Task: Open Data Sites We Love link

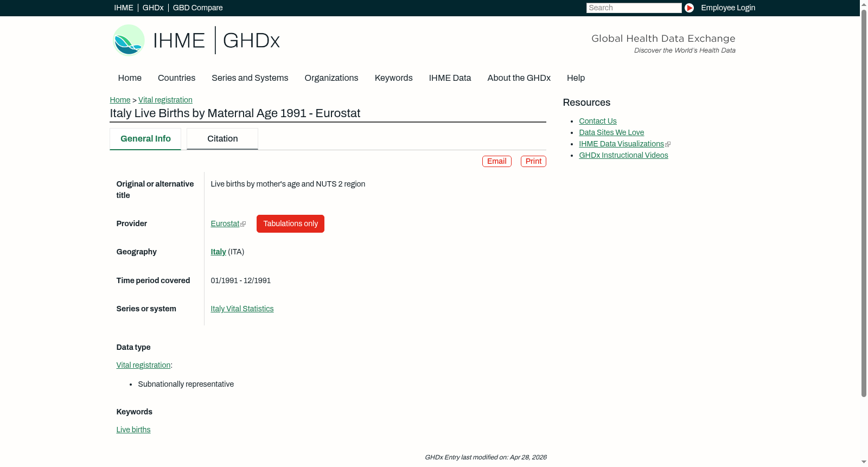Action: (611, 133)
